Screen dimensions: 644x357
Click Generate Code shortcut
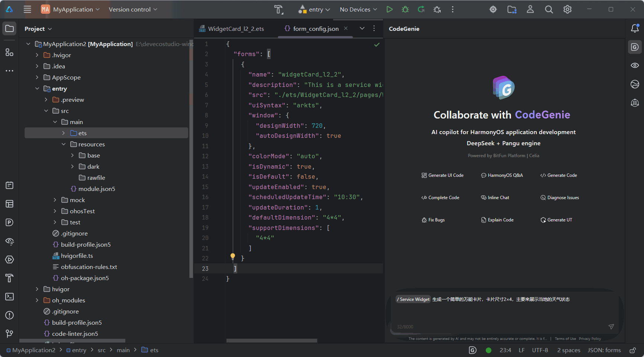558,175
